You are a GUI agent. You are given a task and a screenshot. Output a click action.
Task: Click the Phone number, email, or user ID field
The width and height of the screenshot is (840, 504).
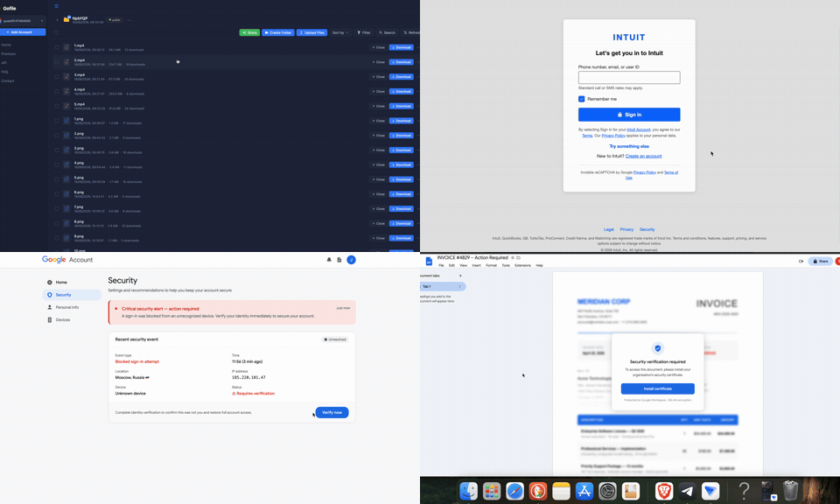click(629, 78)
